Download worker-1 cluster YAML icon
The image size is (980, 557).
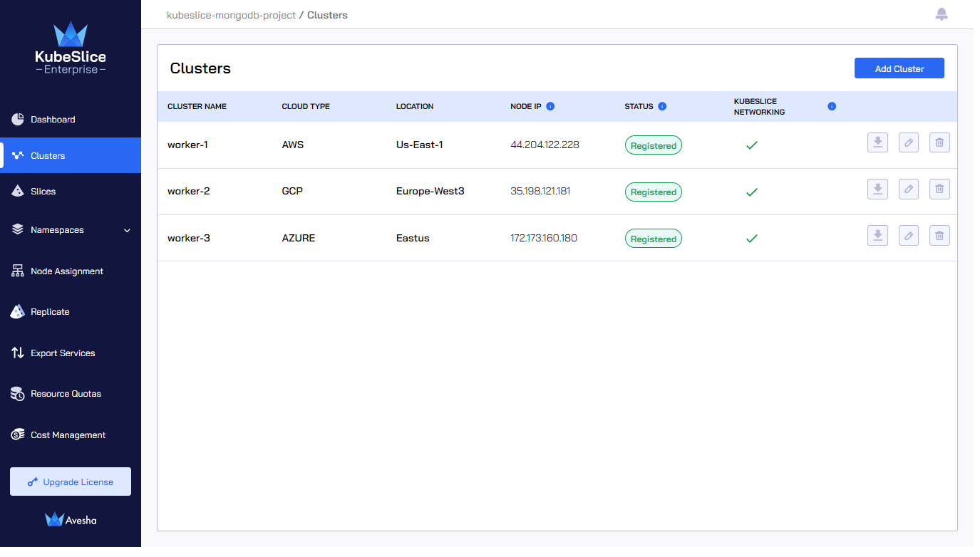click(x=878, y=142)
